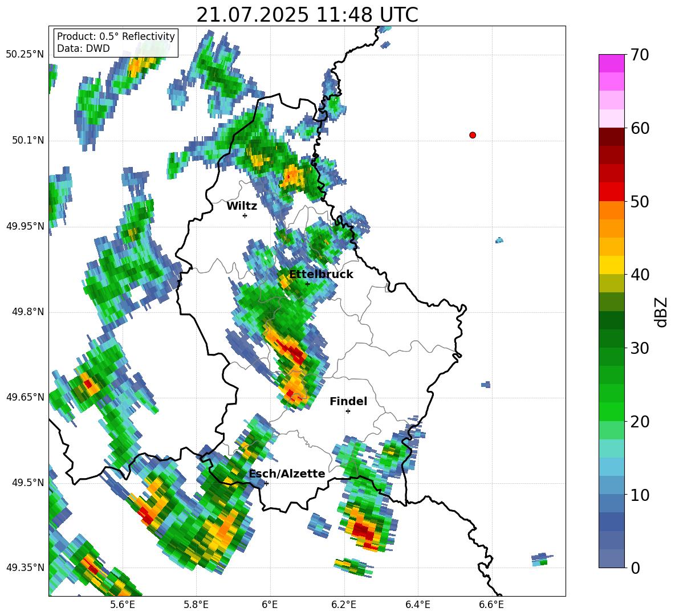
Task: Click the colorbar value 70
Action: tap(639, 55)
